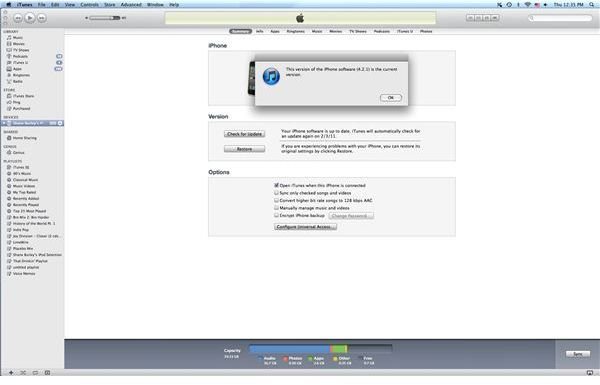Click the Audio legend swatch under capacity bar

(261, 359)
